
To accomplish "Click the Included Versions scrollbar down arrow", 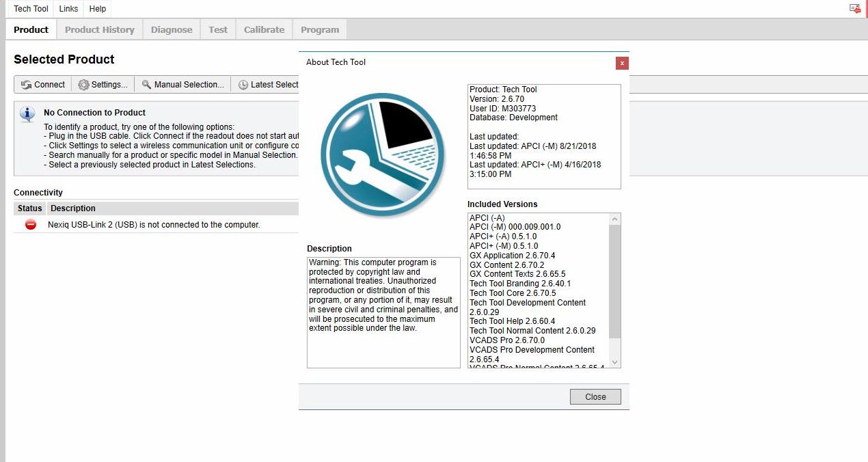I will [x=614, y=362].
